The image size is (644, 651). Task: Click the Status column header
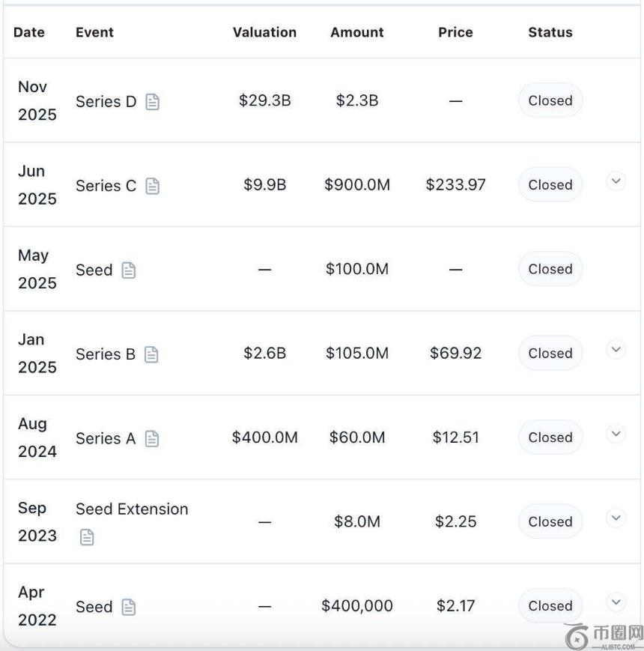point(550,32)
